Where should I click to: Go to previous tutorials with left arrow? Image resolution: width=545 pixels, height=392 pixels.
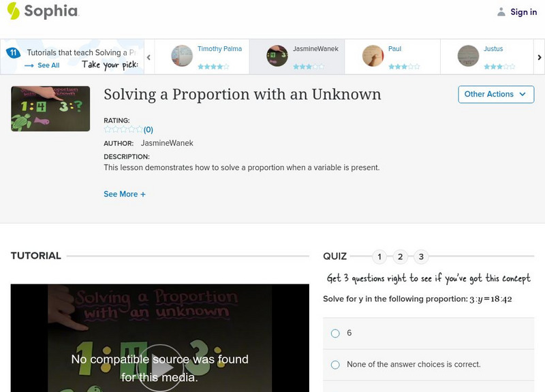(149, 57)
